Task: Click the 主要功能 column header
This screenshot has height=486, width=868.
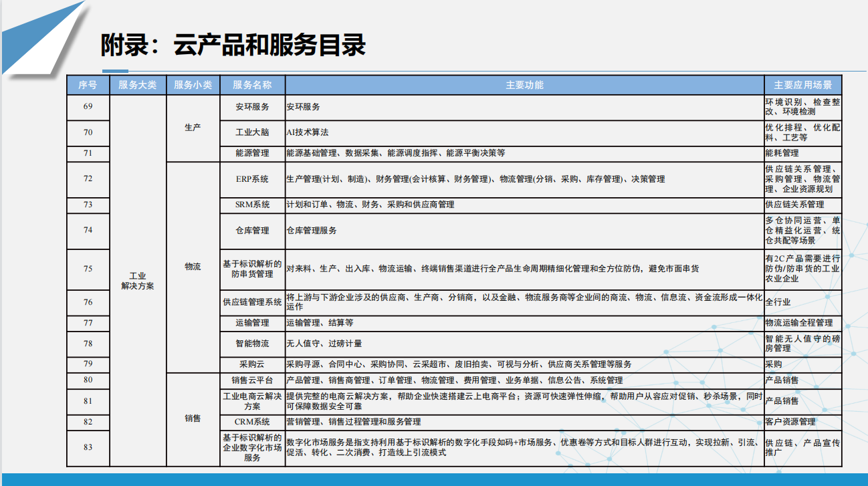Action: [x=524, y=85]
